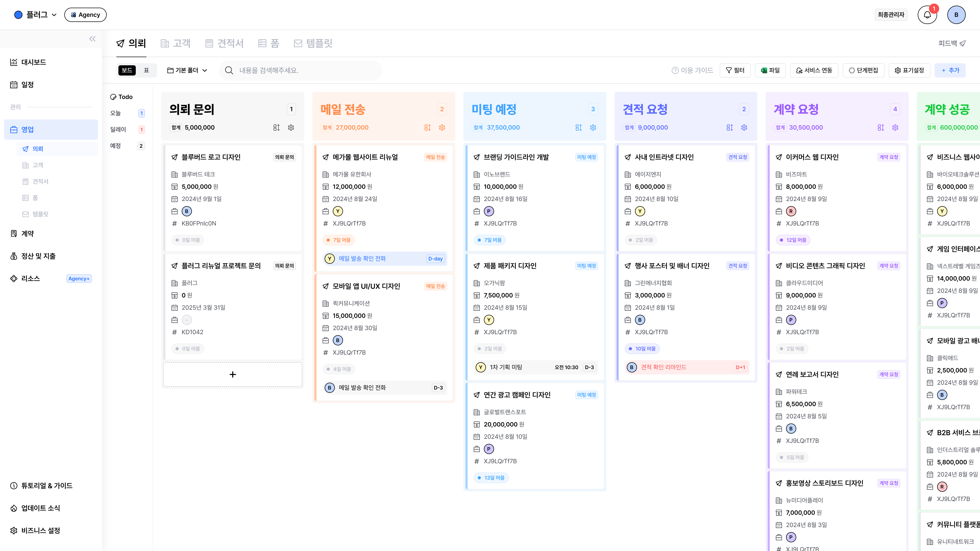Click the 피드백 rocket icon

tap(962, 43)
